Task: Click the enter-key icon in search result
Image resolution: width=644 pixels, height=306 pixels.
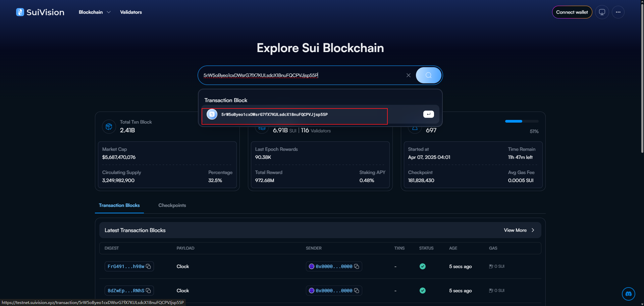Action: (428, 114)
